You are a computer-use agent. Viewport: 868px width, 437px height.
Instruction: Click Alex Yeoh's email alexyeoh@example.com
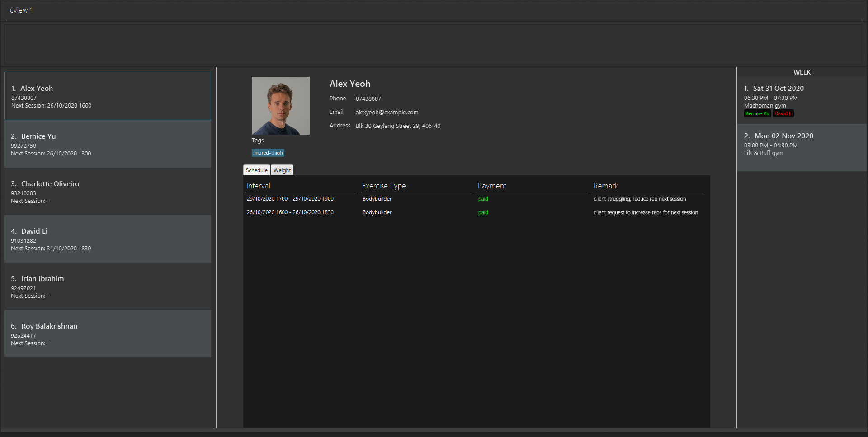(x=387, y=113)
